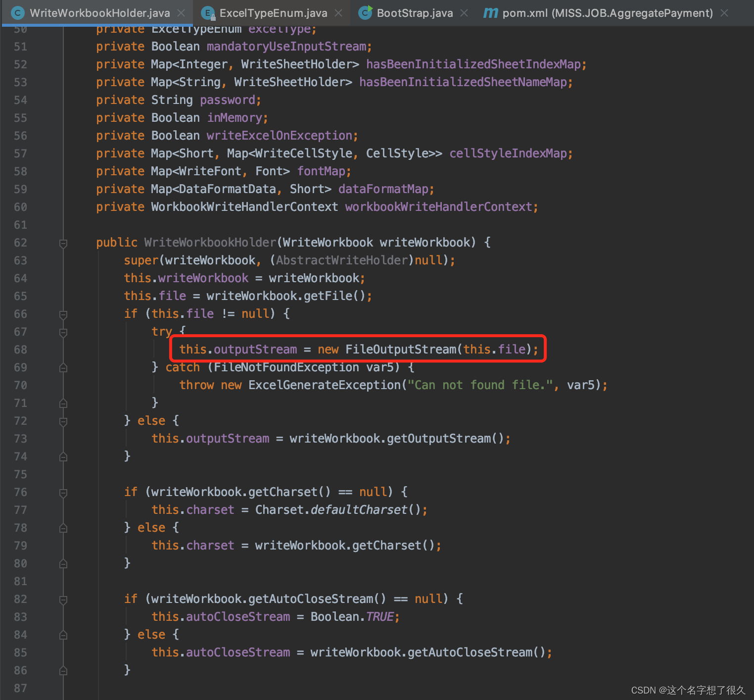Collapse the constructor at line 62
Screen dimensions: 754x700
pyautogui.click(x=63, y=243)
